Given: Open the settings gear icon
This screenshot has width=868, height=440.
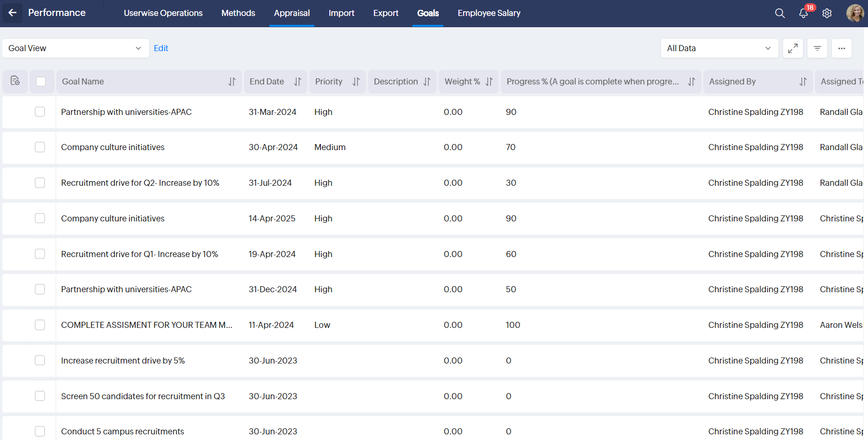Looking at the screenshot, I should 827,13.
